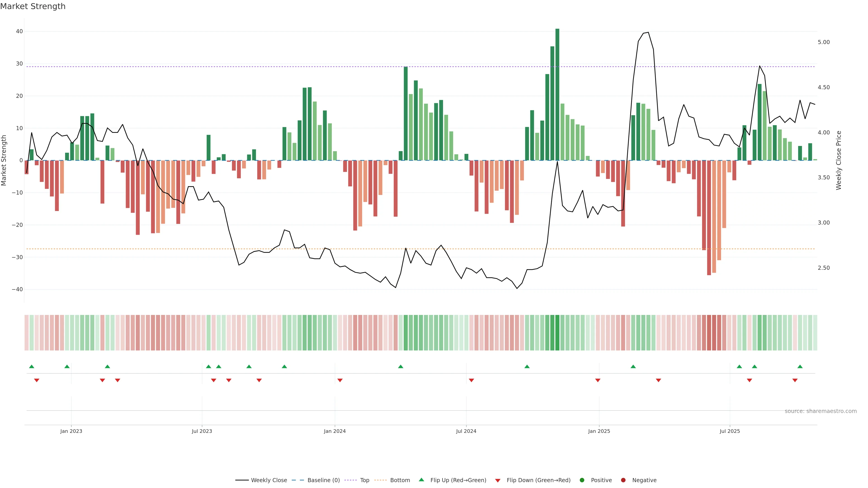Click the tallest green bar above 40
This screenshot has height=488, width=868.
tap(557, 94)
